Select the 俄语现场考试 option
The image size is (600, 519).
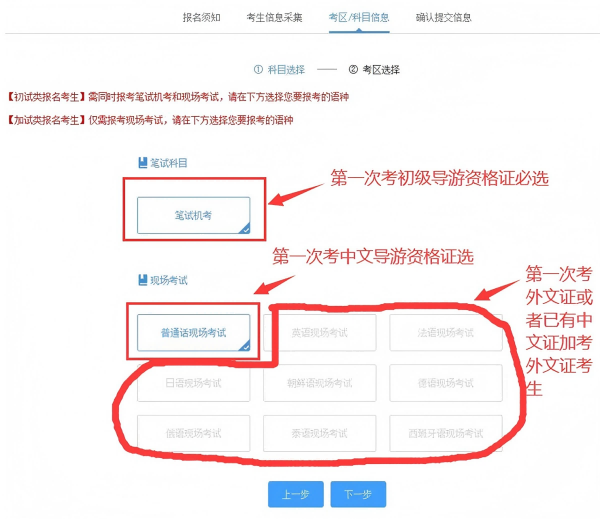pyautogui.click(x=193, y=433)
